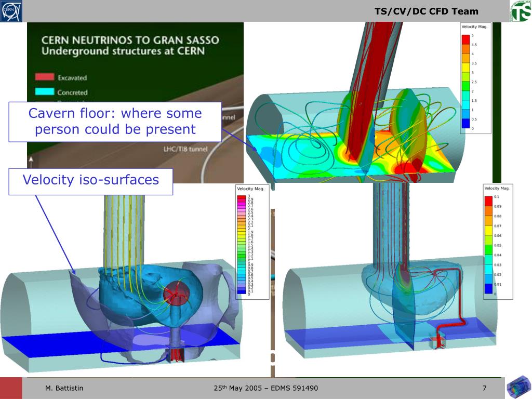This screenshot has height=399, width=532.
Task: Select the 'LHC/TI8 tunnel' map label
Action: (x=185, y=149)
